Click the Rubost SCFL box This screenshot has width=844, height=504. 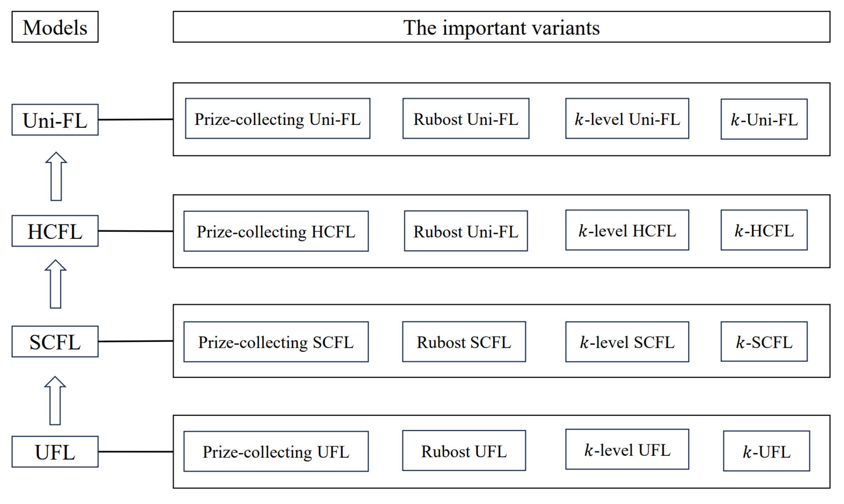464,342
